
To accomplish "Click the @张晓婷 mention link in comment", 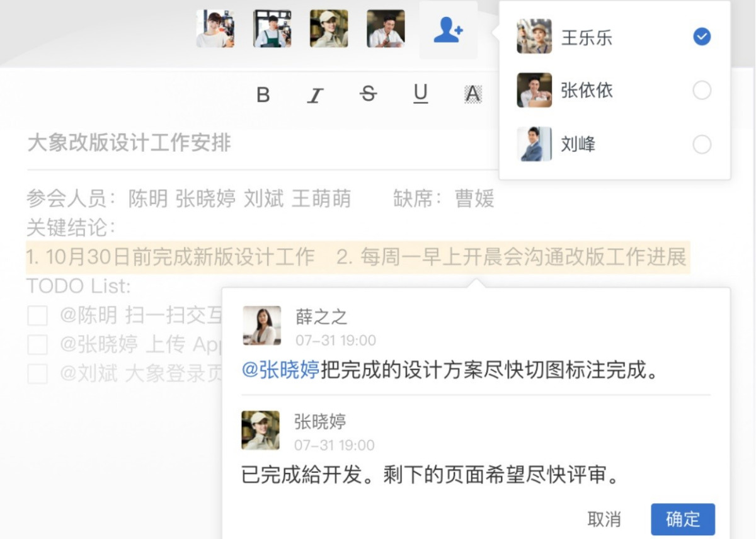I will tap(281, 370).
